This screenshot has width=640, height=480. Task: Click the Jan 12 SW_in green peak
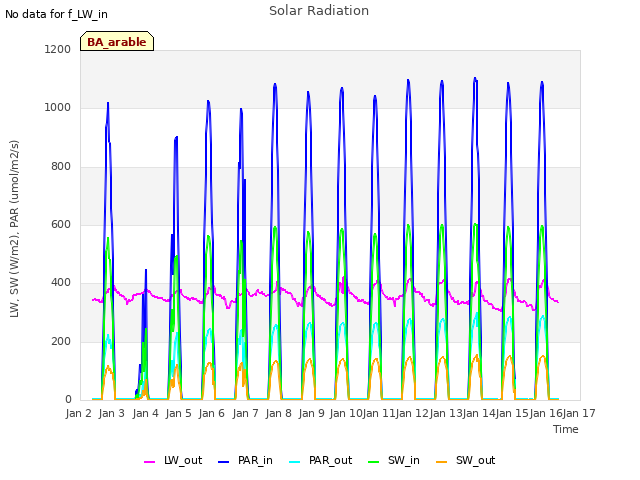tap(409, 225)
